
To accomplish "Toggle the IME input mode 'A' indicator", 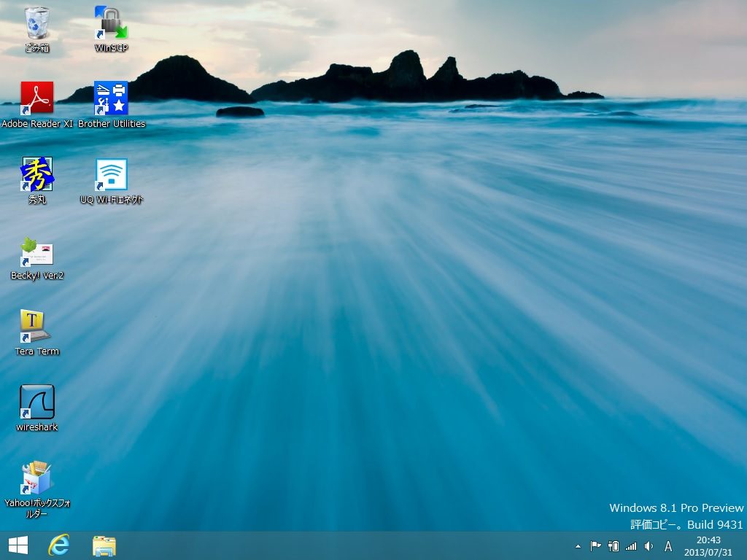I will [x=668, y=546].
